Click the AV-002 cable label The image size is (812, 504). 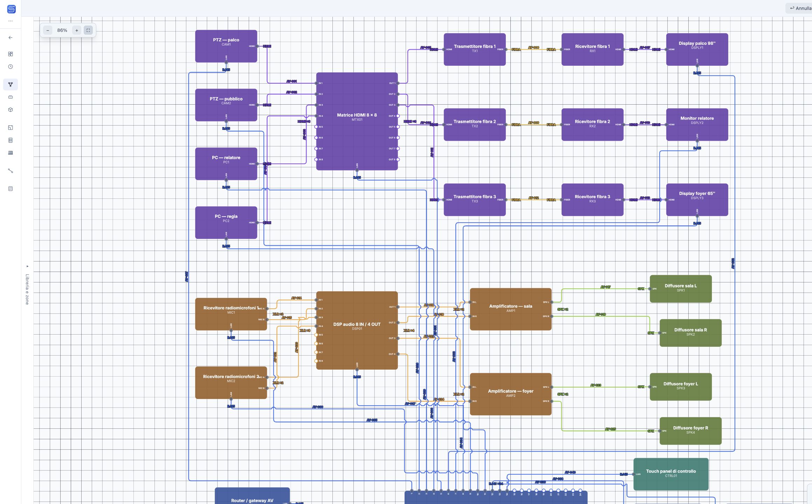291,92
